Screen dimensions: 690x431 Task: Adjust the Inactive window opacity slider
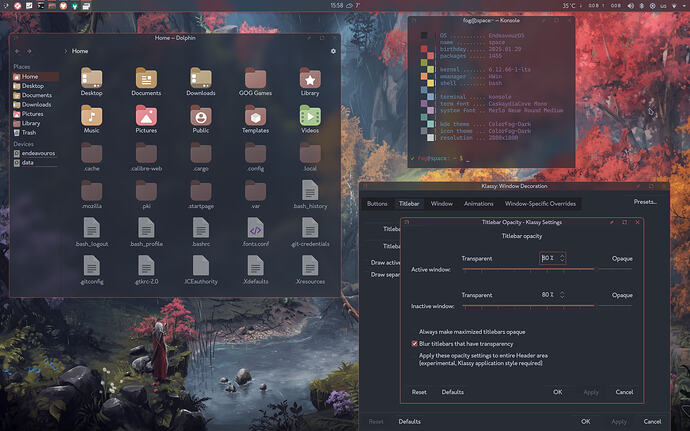tap(547, 306)
